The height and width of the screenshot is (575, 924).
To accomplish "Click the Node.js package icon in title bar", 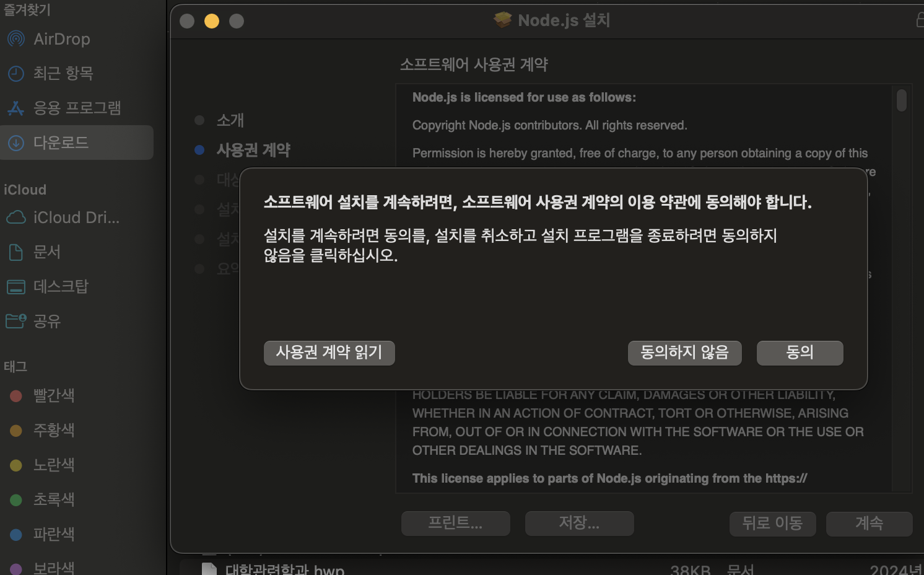I will [502, 20].
